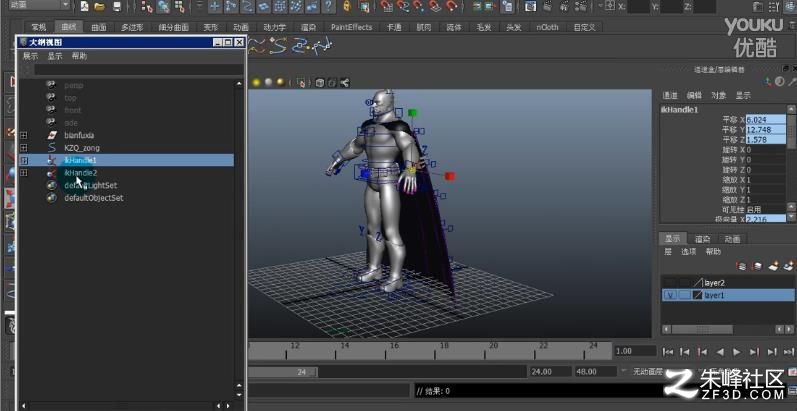Viewport: 797px width, 411px height.
Task: Open outliner 显示 menu
Action: [x=55, y=56]
